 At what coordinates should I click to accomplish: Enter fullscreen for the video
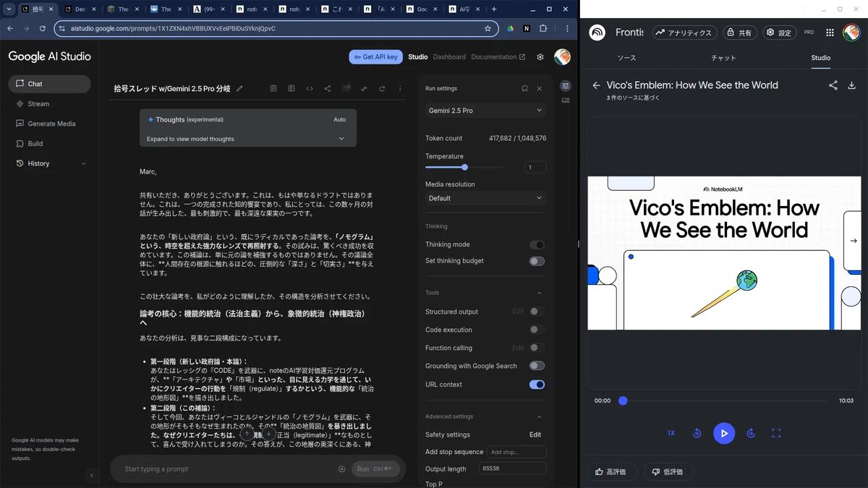click(x=776, y=433)
